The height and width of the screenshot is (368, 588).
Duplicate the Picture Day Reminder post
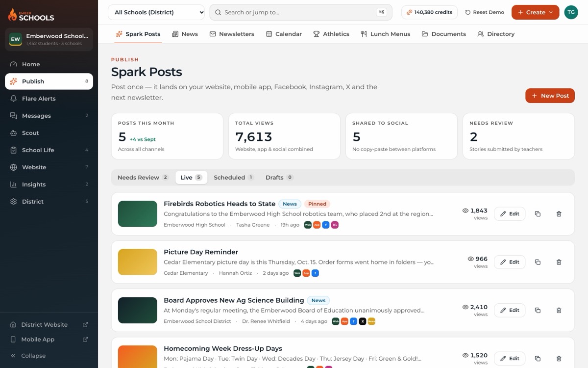click(x=538, y=262)
